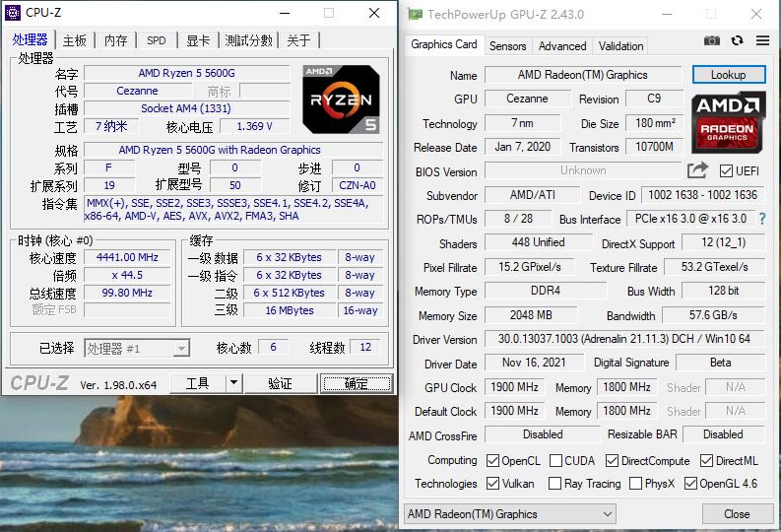
Task: Switch to the 关于 tab
Action: [x=298, y=40]
